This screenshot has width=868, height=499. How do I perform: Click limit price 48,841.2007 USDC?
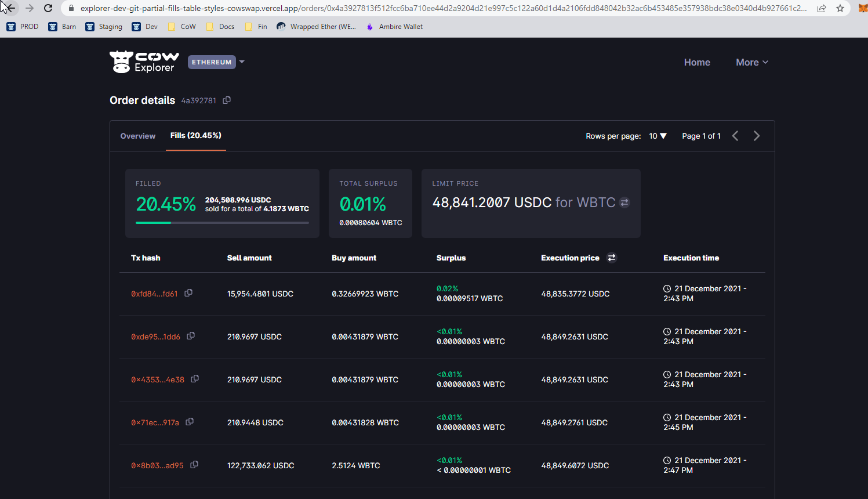[x=492, y=203]
